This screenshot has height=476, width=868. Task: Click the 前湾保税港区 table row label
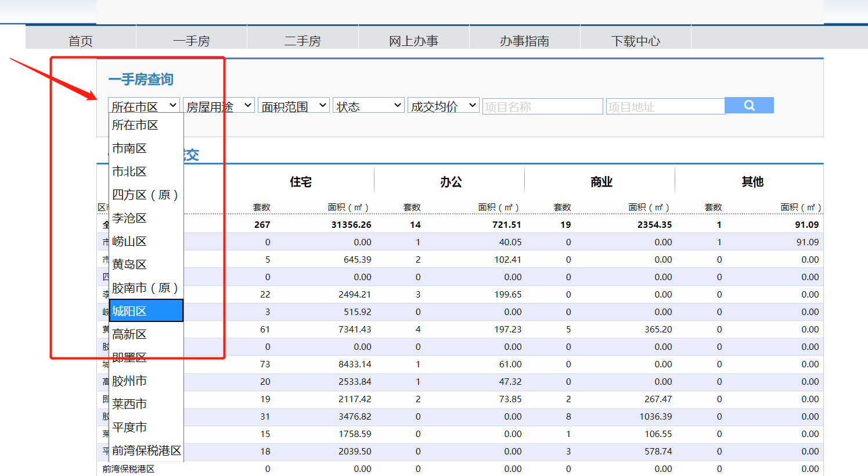point(129,468)
